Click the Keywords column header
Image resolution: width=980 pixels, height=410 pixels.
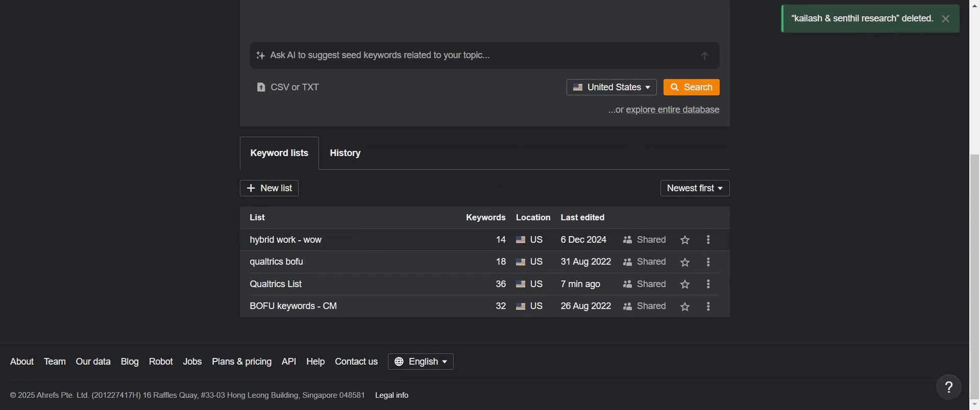pyautogui.click(x=485, y=218)
